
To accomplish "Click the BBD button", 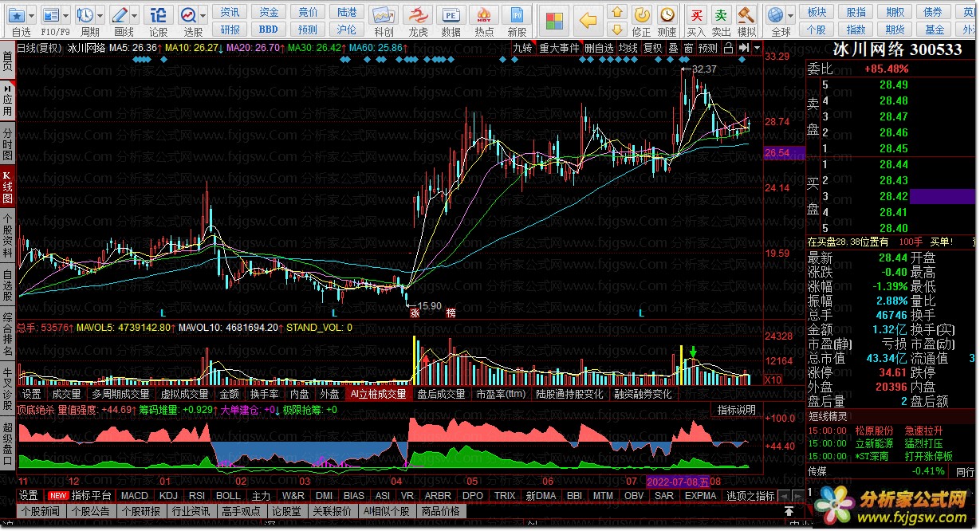I will [269, 29].
